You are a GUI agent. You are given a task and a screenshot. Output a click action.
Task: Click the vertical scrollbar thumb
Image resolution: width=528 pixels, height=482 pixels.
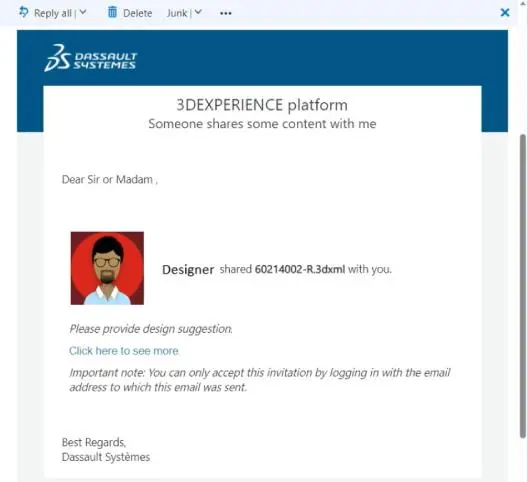(523, 286)
